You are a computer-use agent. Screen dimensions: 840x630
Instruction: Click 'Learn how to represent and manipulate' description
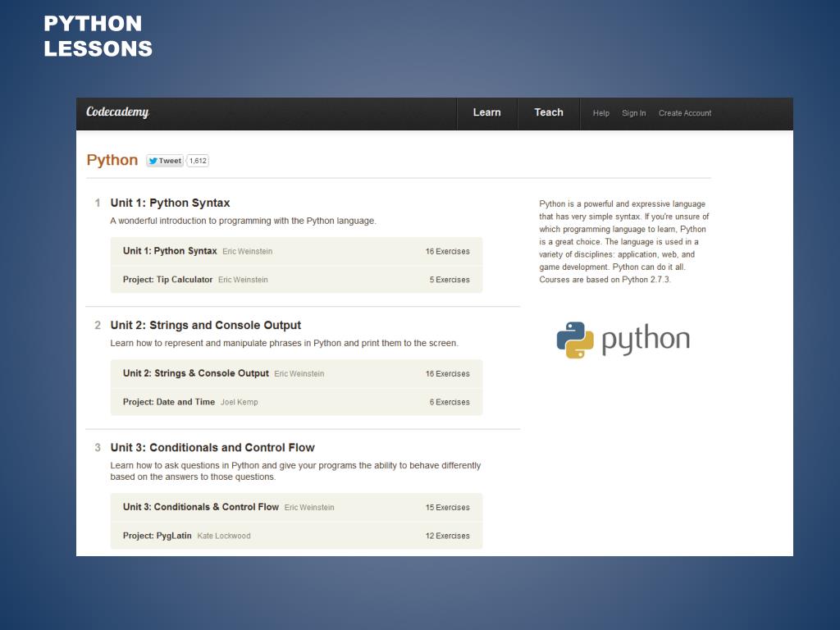(x=285, y=343)
